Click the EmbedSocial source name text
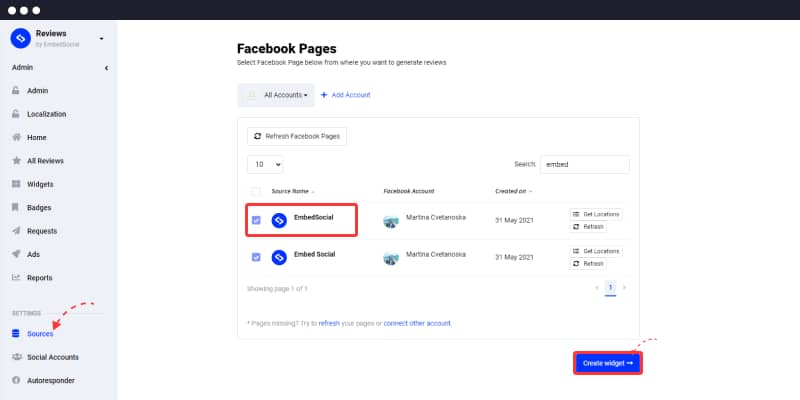The image size is (800, 400). pyautogui.click(x=314, y=217)
